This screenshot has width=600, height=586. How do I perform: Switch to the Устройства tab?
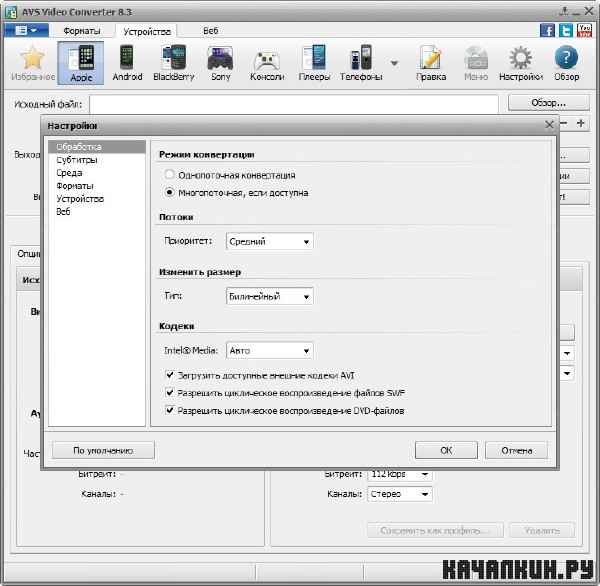[x=147, y=31]
